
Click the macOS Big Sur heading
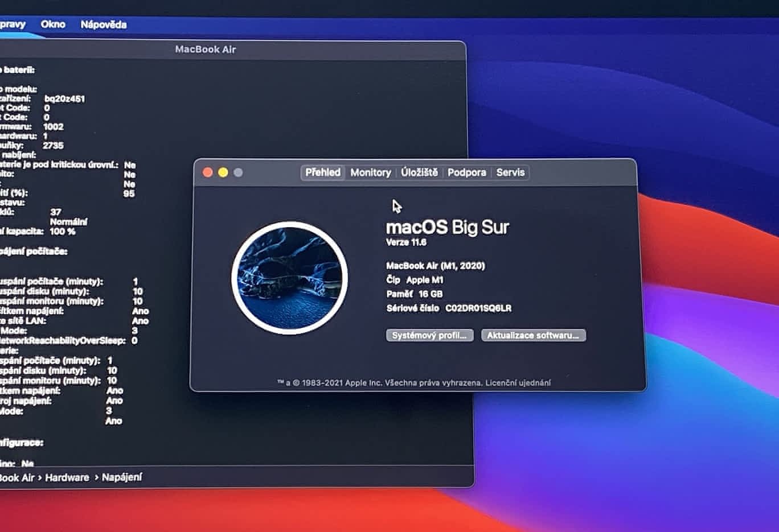(x=448, y=227)
